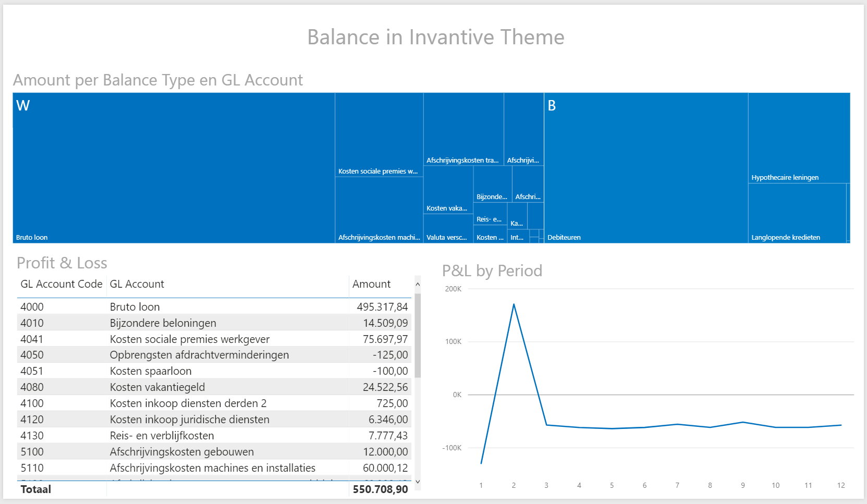Click the scroll up arrow of the Profit & Loss table
Screen dimensions: 867x504
pyautogui.click(x=418, y=285)
